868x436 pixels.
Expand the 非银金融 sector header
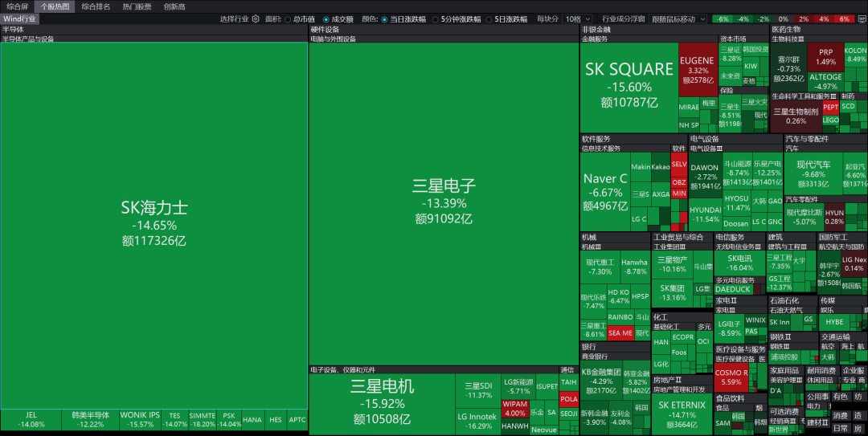tap(675, 30)
